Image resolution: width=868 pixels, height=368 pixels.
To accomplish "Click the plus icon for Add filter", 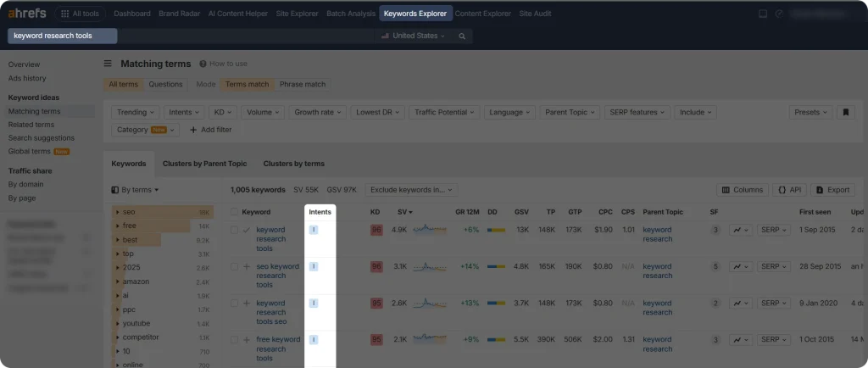I will click(x=193, y=130).
